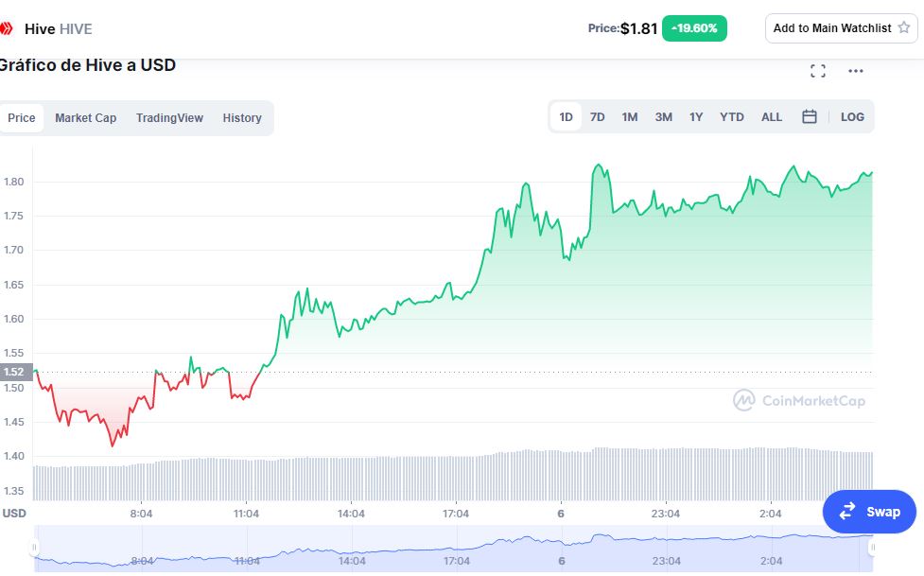Screen dimensions: 924x576
Task: Click the 6 date label under the main chart
Action: [x=561, y=514]
